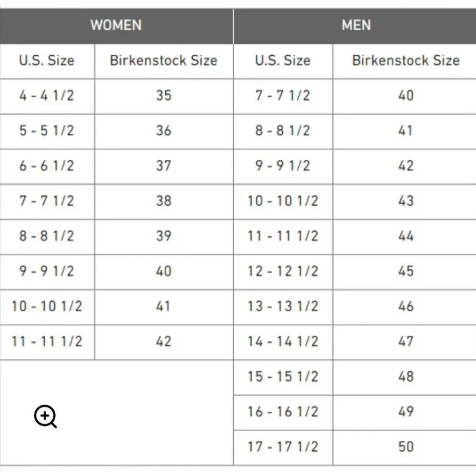Viewport: 476px width, 476px height.
Task: Click men's 17 - 17 1/2 size cell
Action: [283, 447]
